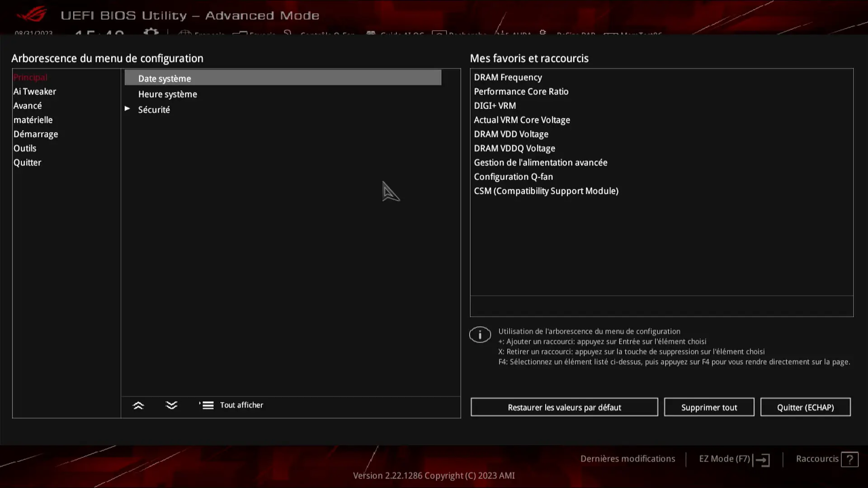This screenshot has height=488, width=868.
Task: Click the ROG logo icon
Action: click(x=32, y=14)
